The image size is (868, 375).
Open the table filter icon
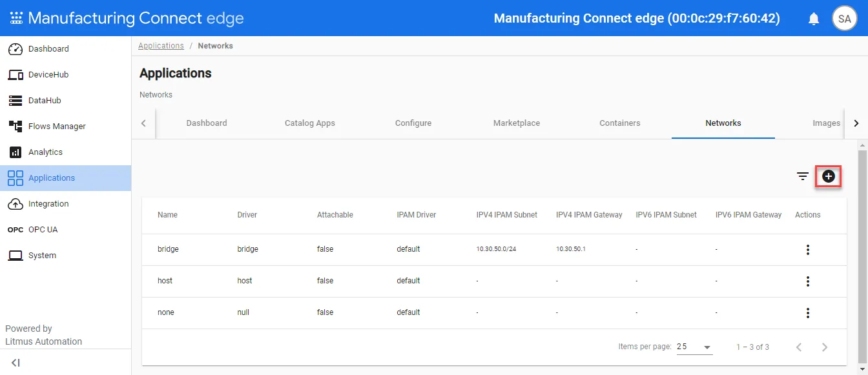[x=803, y=176]
